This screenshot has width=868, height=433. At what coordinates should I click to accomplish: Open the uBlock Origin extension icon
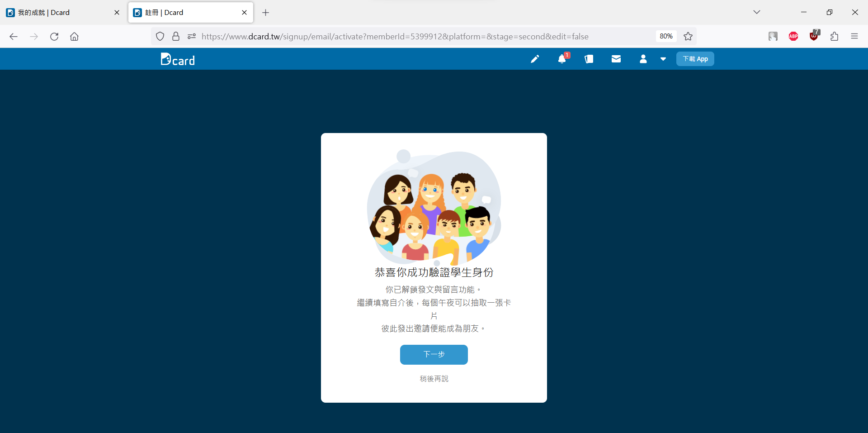pyautogui.click(x=814, y=35)
